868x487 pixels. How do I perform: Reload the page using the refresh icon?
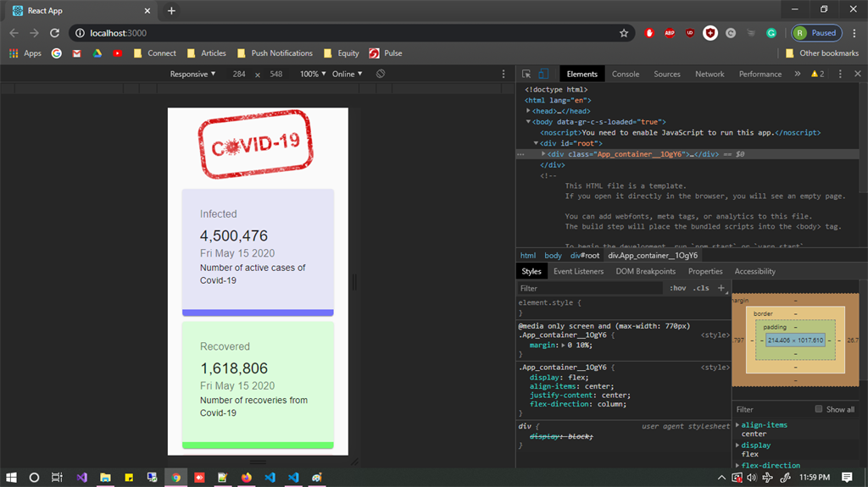[55, 33]
